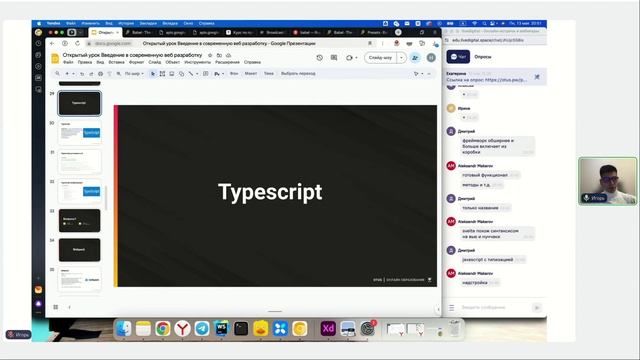This screenshot has height=360, width=640.
Task: Click Фон button in toolbar
Action: [x=234, y=74]
